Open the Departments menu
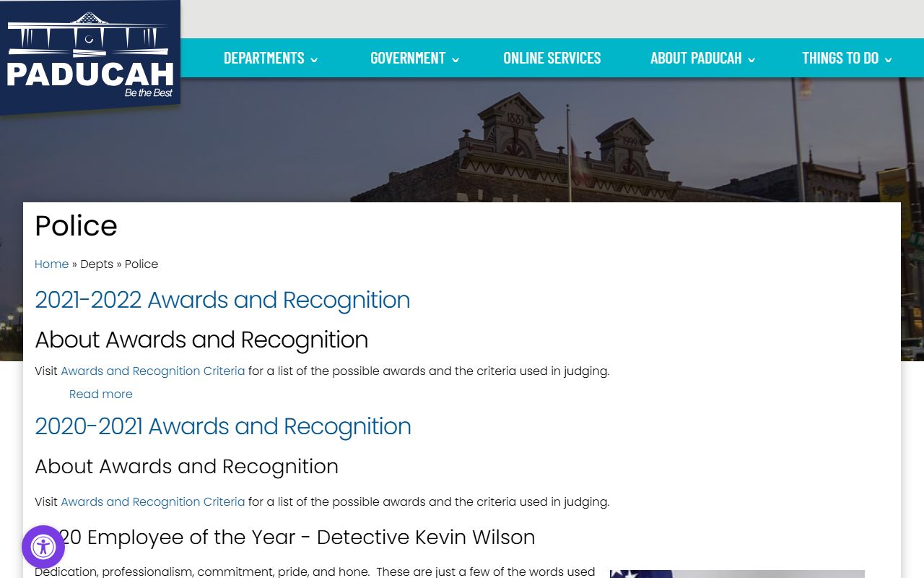This screenshot has height=578, width=924. [264, 58]
